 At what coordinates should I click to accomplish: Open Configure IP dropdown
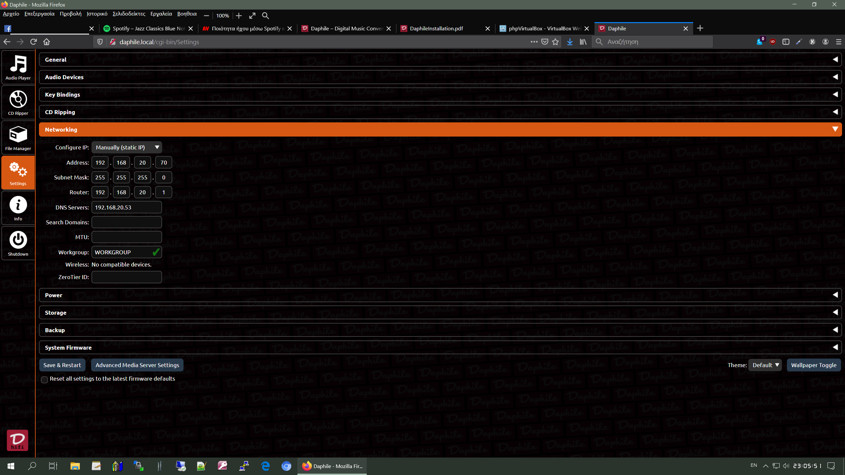click(x=127, y=147)
